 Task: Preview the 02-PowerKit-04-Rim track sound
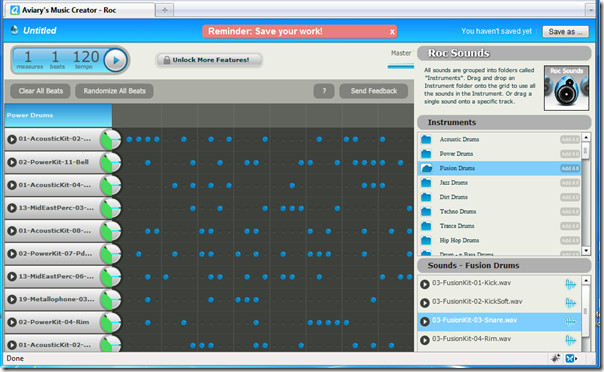[x=12, y=322]
